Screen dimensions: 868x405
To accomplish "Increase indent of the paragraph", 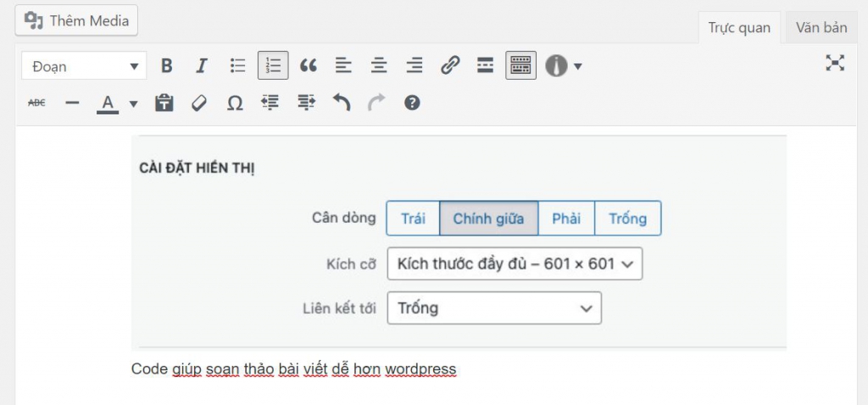I will pyautogui.click(x=306, y=103).
